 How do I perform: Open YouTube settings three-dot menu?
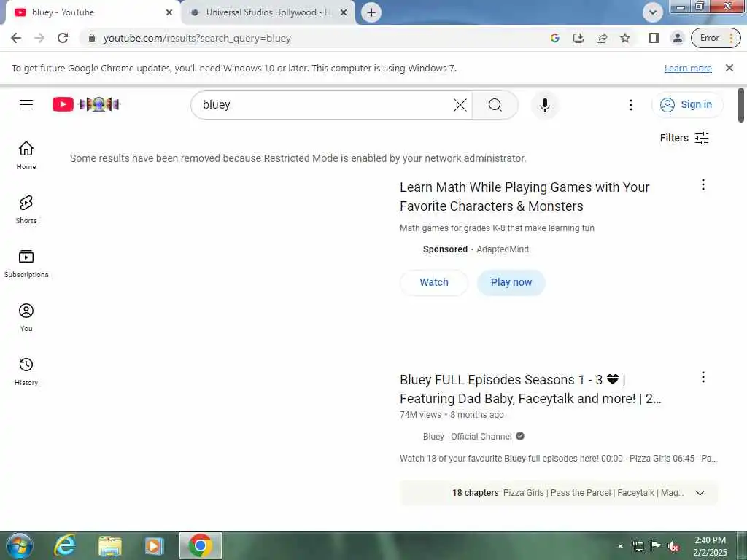631,105
